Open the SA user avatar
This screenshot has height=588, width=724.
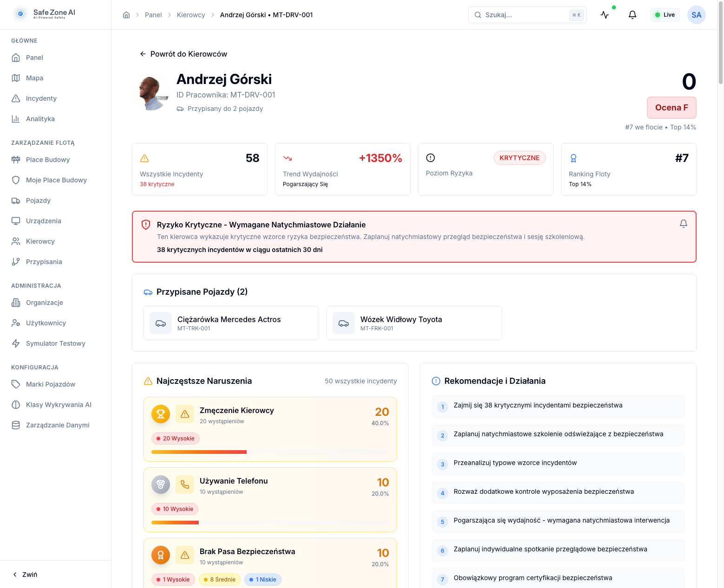pyautogui.click(x=696, y=15)
